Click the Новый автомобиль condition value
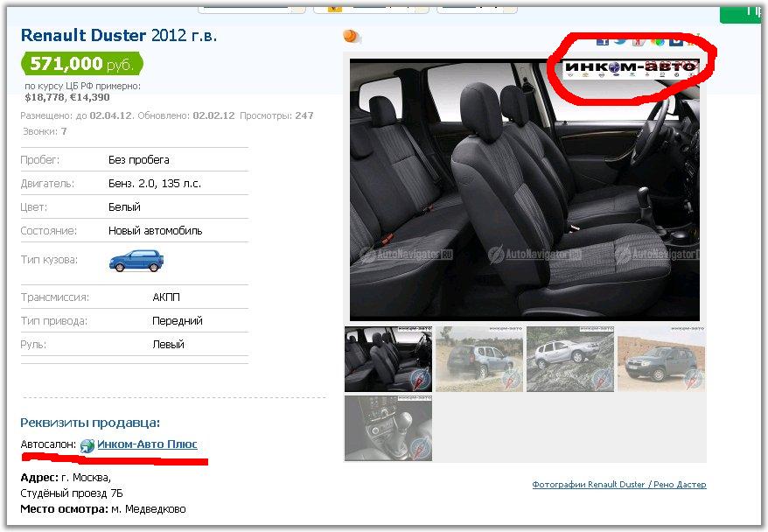768x532 pixels. coord(156,231)
